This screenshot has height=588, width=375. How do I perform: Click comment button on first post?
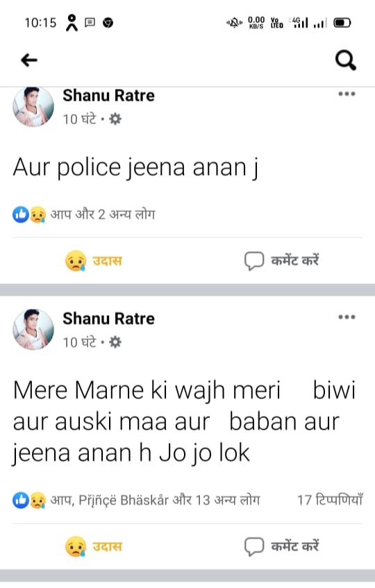click(x=282, y=260)
